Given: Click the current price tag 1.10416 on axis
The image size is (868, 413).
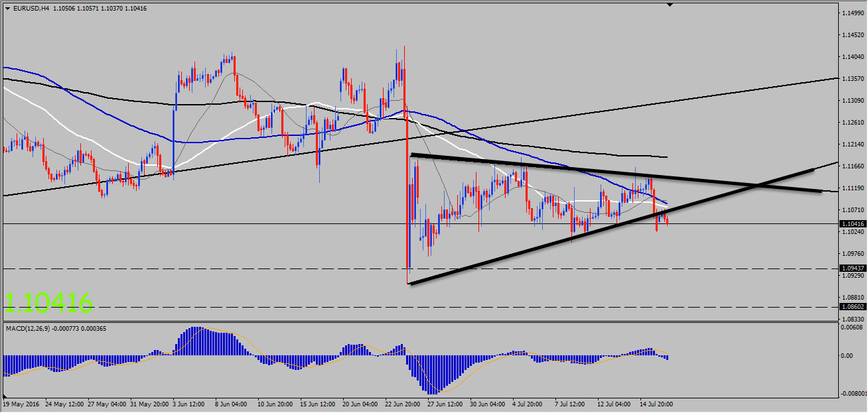Looking at the screenshot, I should point(853,224).
